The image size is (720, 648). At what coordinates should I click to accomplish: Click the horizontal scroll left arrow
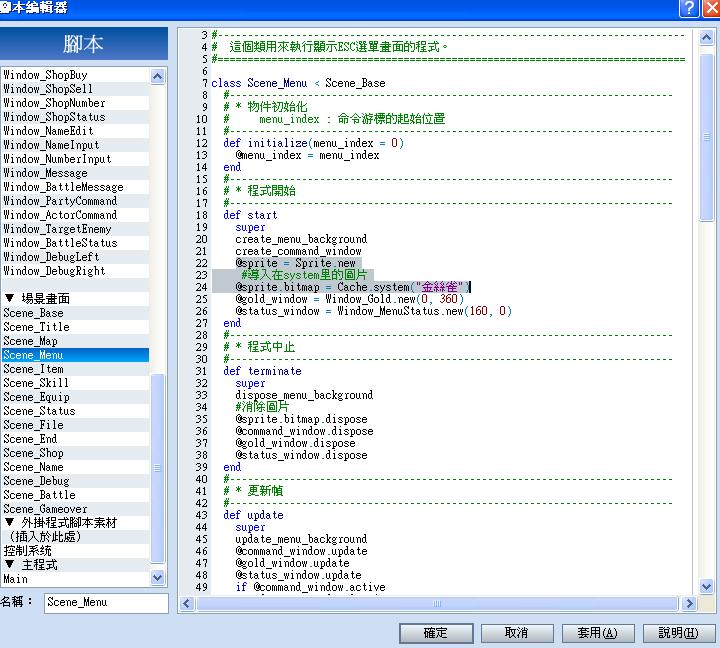pos(186,603)
